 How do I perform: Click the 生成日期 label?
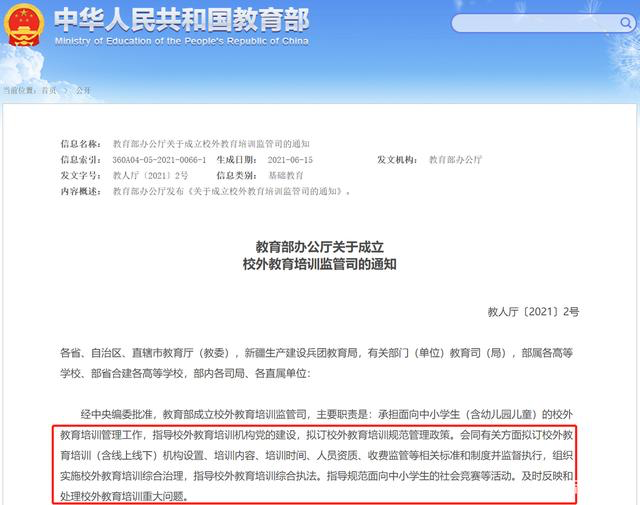tap(237, 160)
